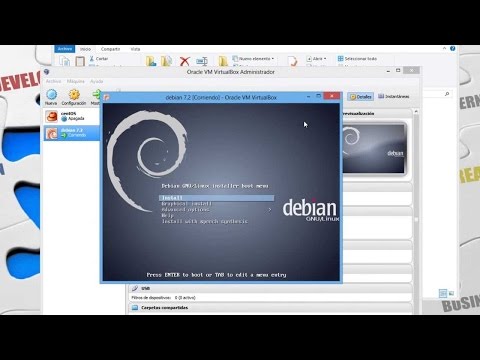Open the Nuevo elemento dropdown in Explorer
The width and height of the screenshot is (480, 360).
(x=254, y=59)
